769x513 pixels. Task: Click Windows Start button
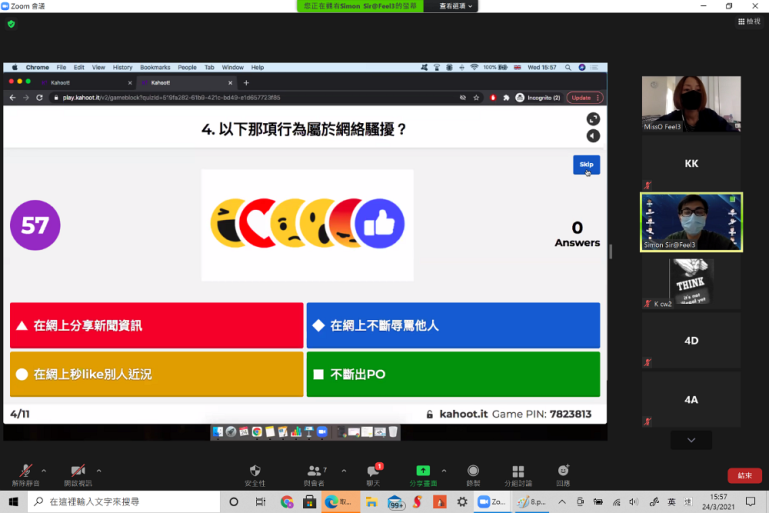point(13,502)
